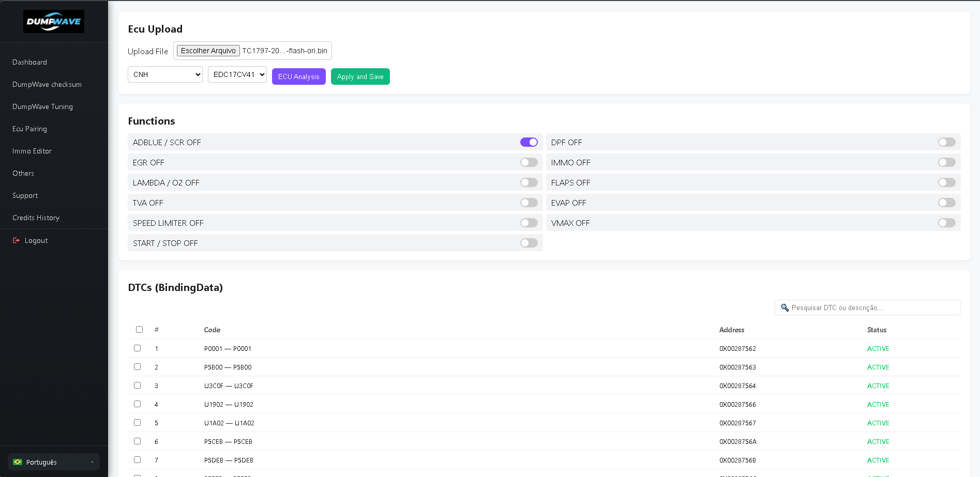Viewport: 980px width, 477px height.
Task: Select the U1902 DTC checkbox
Action: pos(137,404)
